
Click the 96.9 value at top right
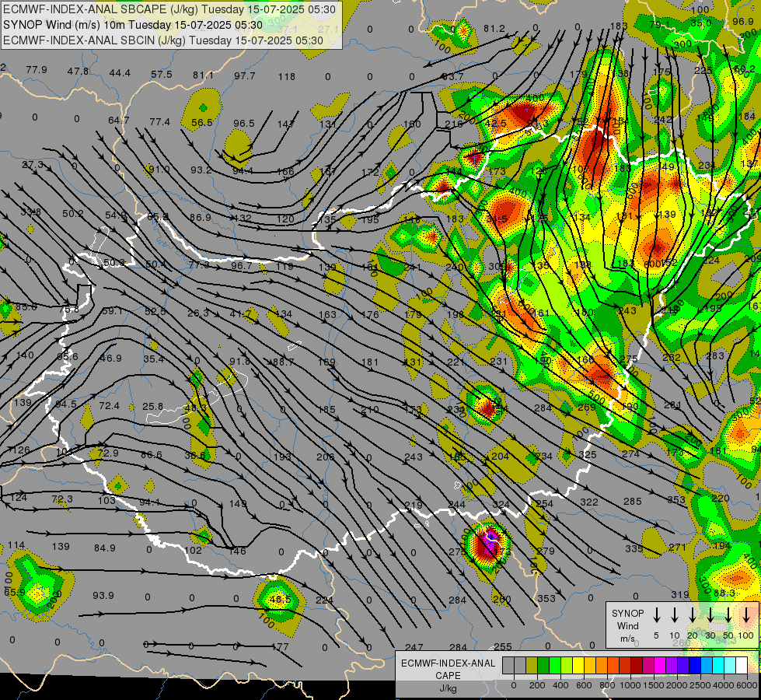pos(742,21)
